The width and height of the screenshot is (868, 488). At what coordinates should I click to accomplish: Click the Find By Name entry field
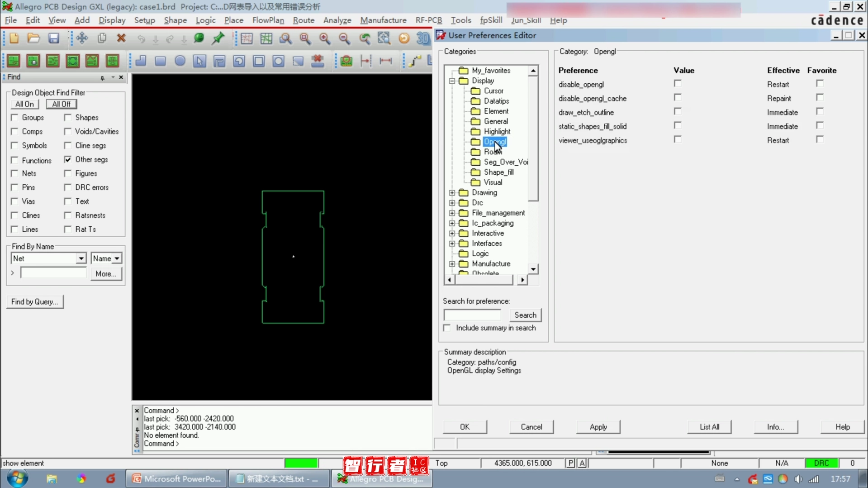pyautogui.click(x=53, y=273)
